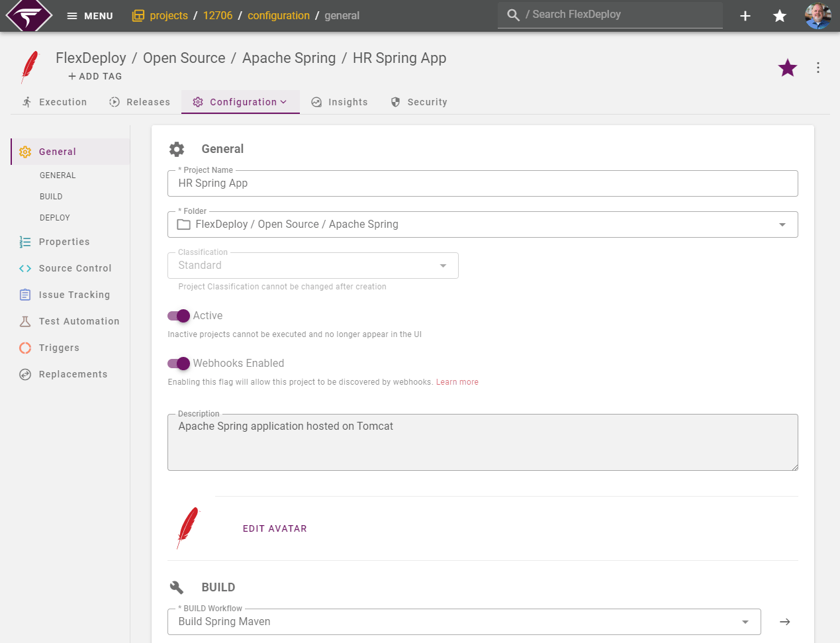The image size is (840, 643).
Task: Click the Security shield icon
Action: point(396,102)
